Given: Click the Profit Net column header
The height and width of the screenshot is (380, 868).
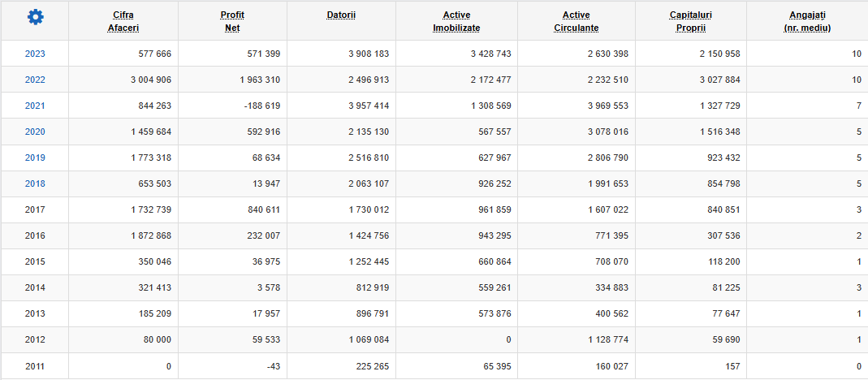Looking at the screenshot, I should tap(232, 21).
